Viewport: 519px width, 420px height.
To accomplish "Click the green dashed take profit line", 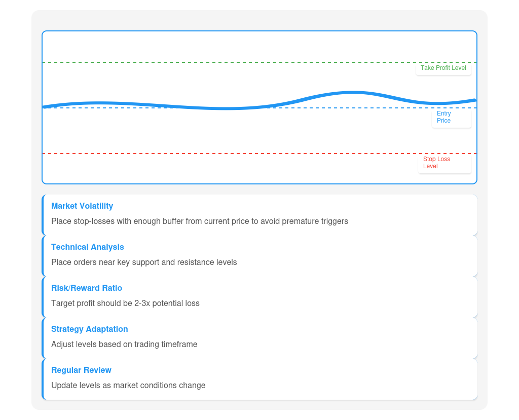I will pos(228,62).
